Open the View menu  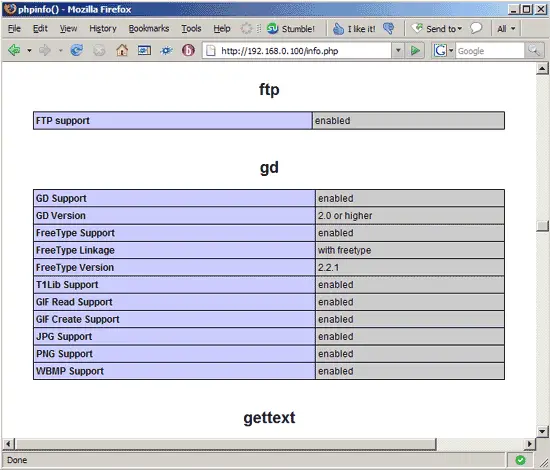point(68,28)
